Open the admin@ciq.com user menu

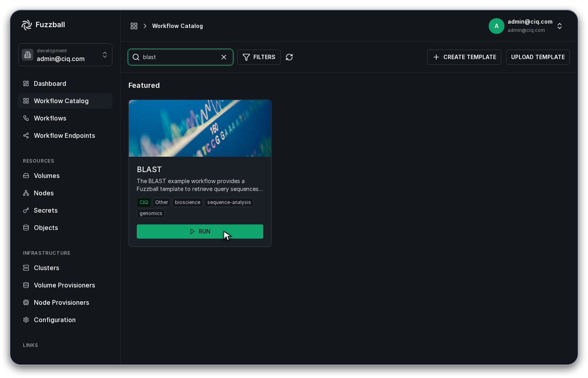526,26
